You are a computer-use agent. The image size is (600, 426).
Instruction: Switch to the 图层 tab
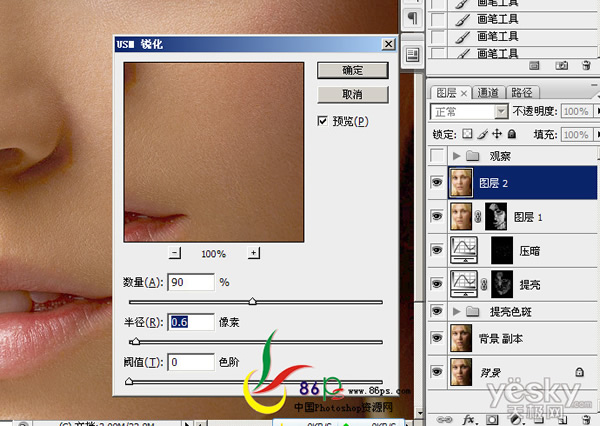click(447, 93)
